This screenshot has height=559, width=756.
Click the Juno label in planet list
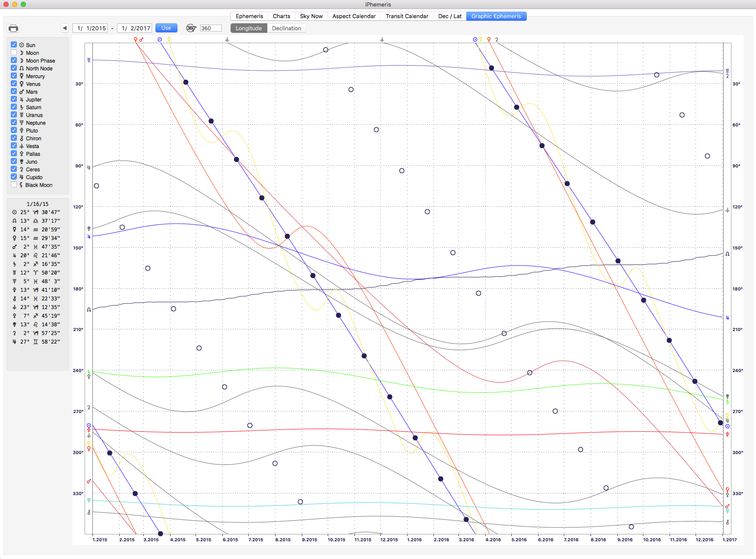[x=32, y=162]
